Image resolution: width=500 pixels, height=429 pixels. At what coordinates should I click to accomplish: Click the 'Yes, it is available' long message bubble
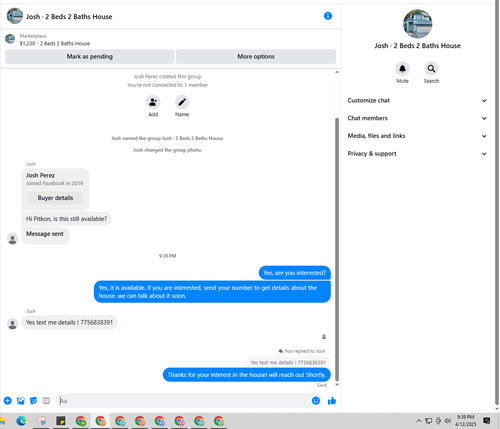click(212, 292)
